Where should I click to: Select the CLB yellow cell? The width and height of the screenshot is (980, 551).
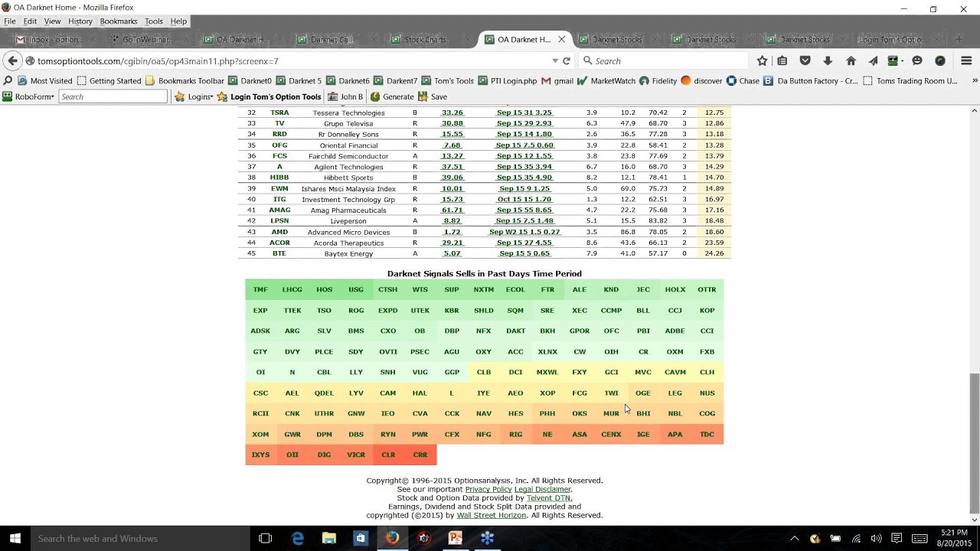[484, 372]
